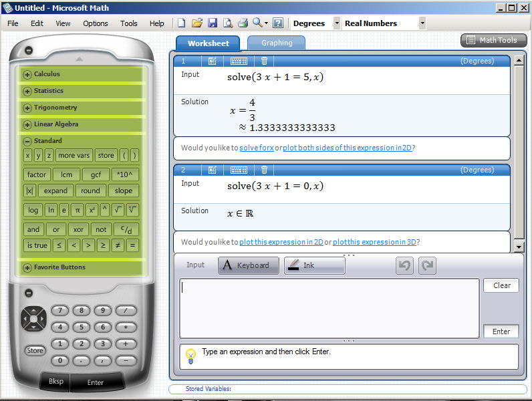The width and height of the screenshot is (532, 401).
Task: Click the round Store button
Action: [x=35, y=350]
